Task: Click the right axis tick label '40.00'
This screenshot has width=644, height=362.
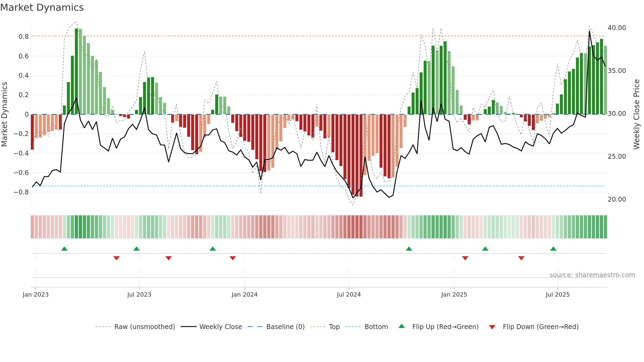Action: (x=617, y=28)
